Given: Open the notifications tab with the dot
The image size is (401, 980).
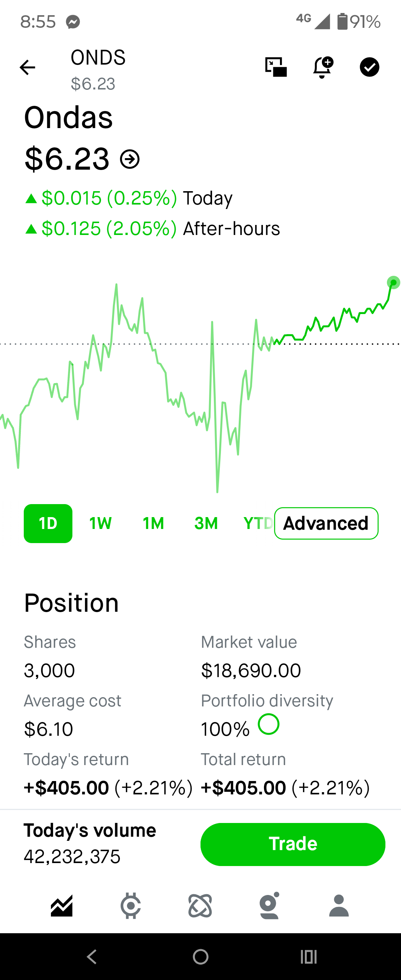Looking at the screenshot, I should [x=269, y=905].
